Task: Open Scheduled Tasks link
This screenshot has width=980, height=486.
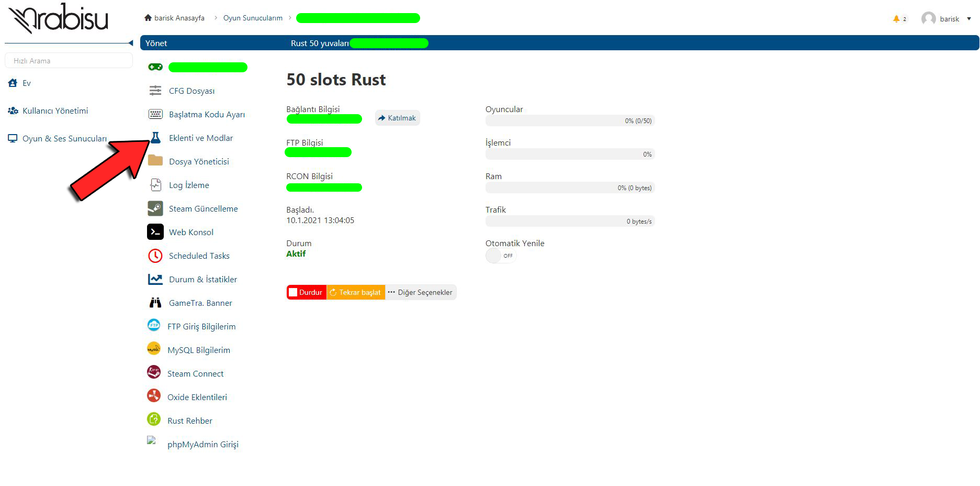Action: (199, 256)
